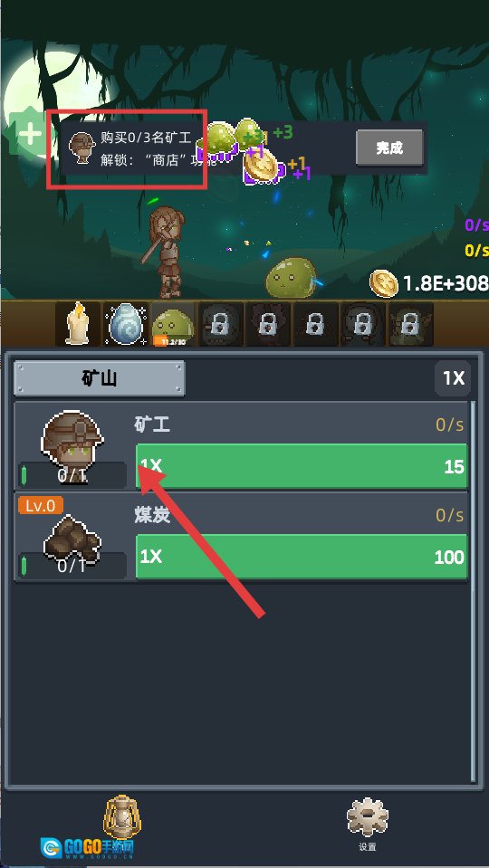Tap the green slime enemy

tap(292, 278)
